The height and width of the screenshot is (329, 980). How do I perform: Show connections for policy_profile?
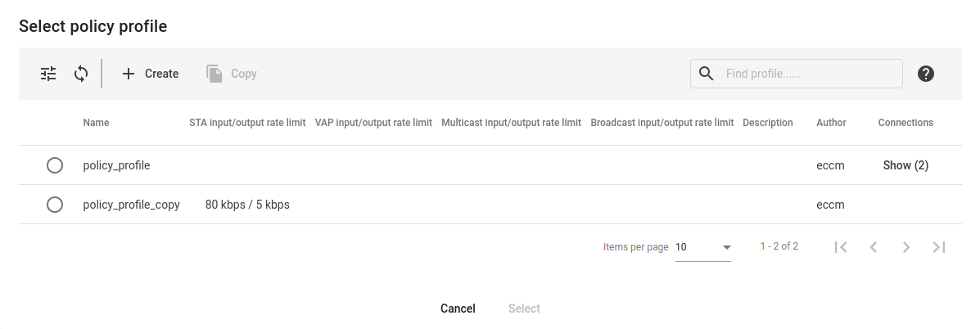point(905,165)
